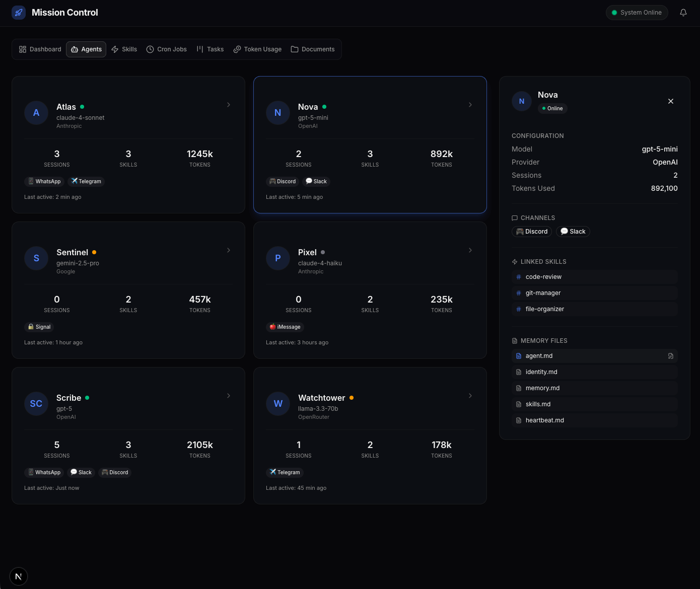Click the Next.js dev tools badge
700x589 pixels.
coord(19,576)
